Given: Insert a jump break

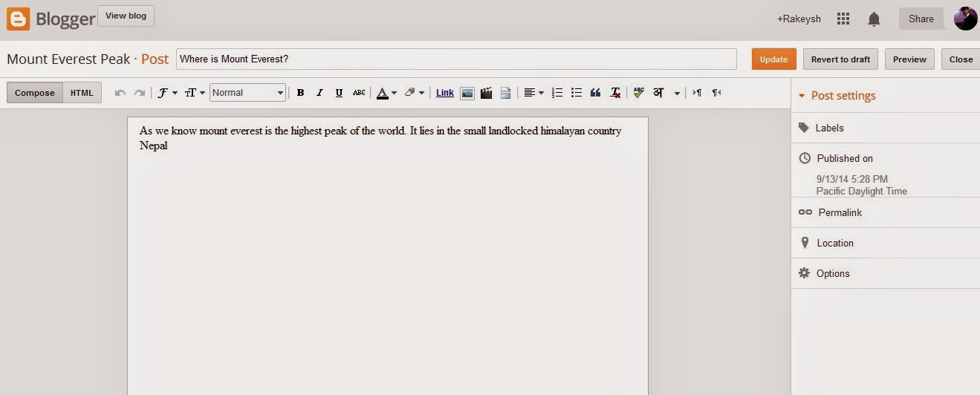Looking at the screenshot, I should click(506, 93).
